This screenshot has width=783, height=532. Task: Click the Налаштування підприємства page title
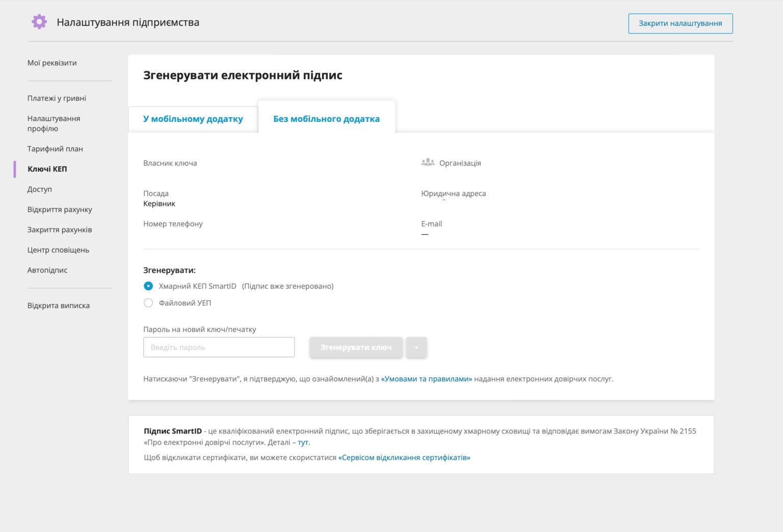coord(128,22)
